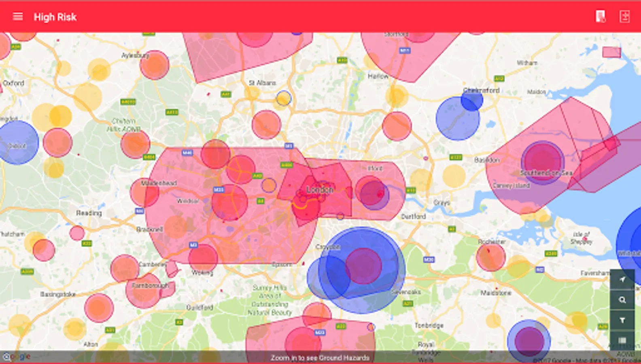Click the Bracknell label

pos(150,229)
